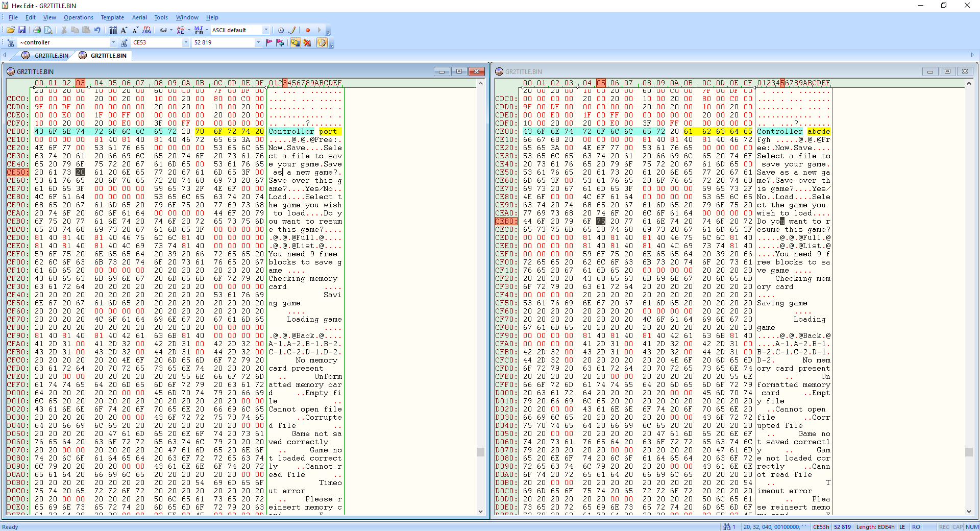Image resolution: width=980 pixels, height=531 pixels.
Task: Open search text ~controller dropdown
Action: 113,42
